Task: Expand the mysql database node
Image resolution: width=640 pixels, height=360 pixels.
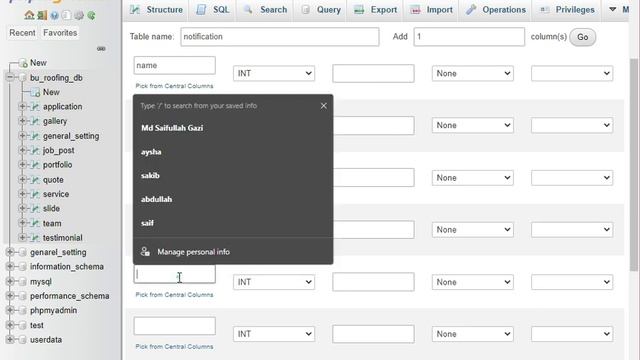Action: [x=10, y=282]
